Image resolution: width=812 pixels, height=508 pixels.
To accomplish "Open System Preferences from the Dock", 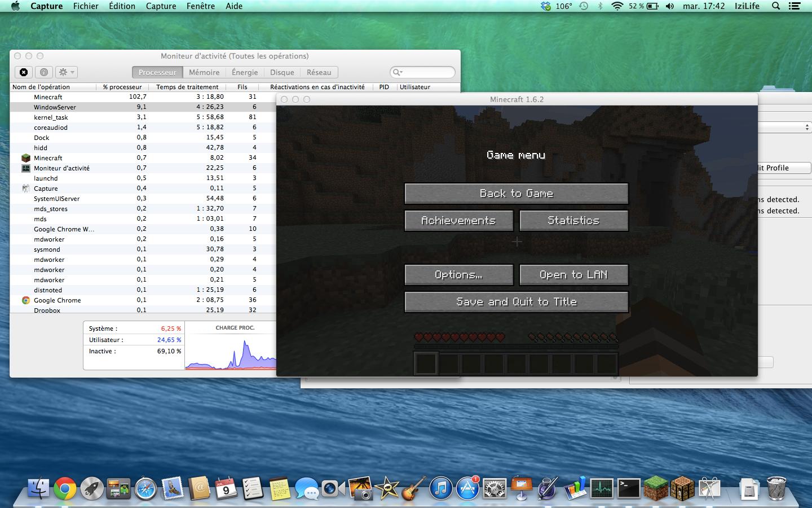I will click(495, 488).
